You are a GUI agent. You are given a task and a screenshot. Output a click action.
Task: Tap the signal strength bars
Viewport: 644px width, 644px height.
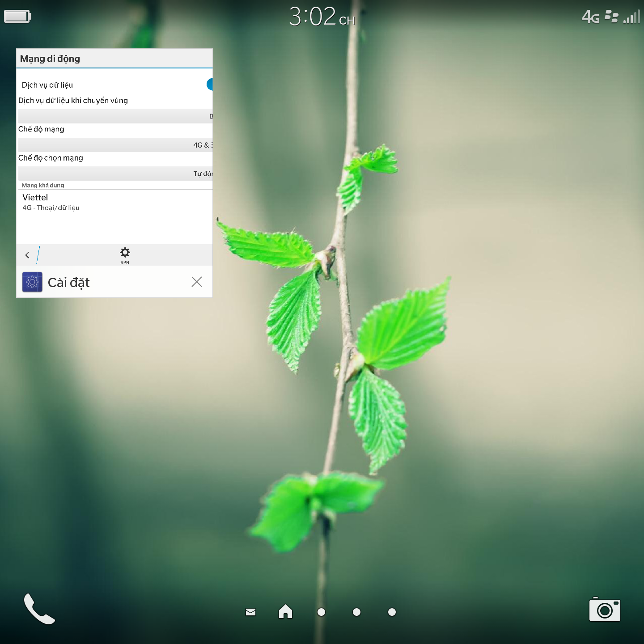(x=632, y=17)
